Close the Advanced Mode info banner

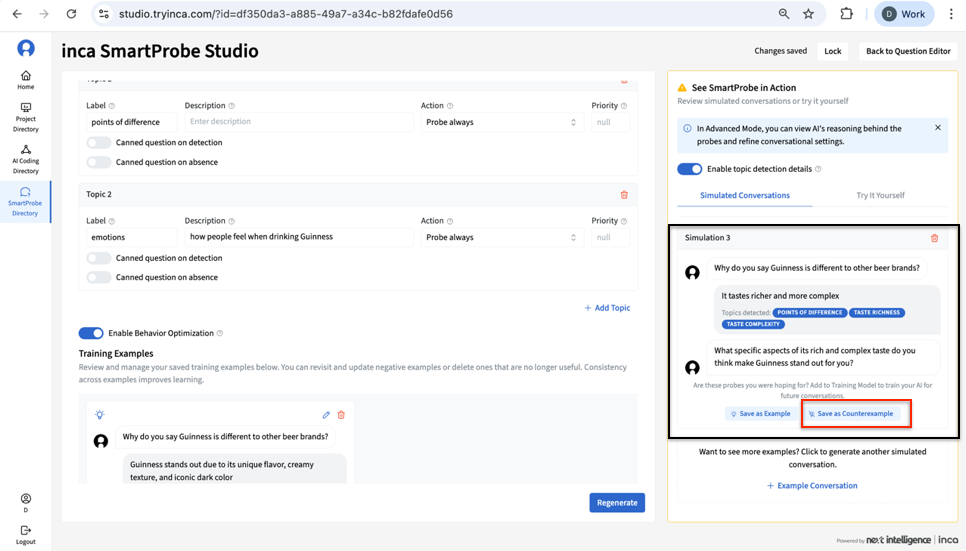tap(937, 128)
